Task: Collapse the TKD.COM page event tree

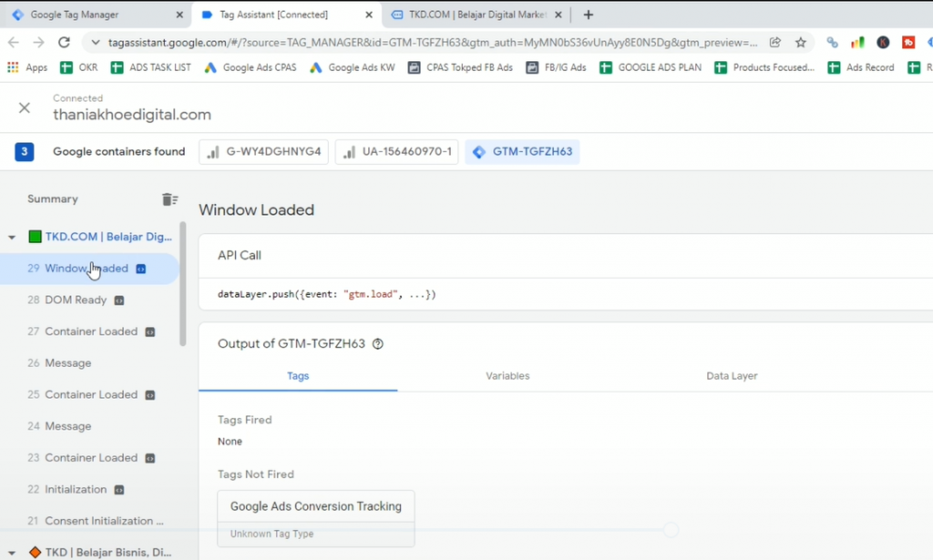Action: (12, 238)
